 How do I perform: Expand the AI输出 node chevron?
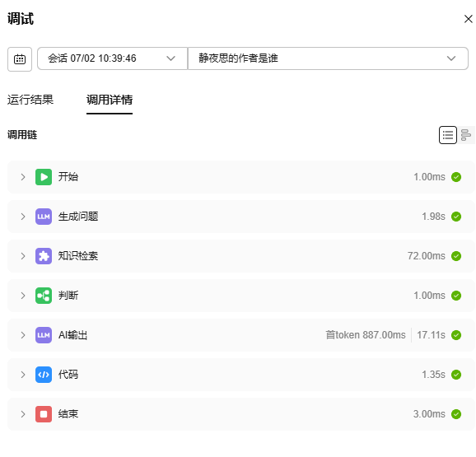click(x=23, y=335)
